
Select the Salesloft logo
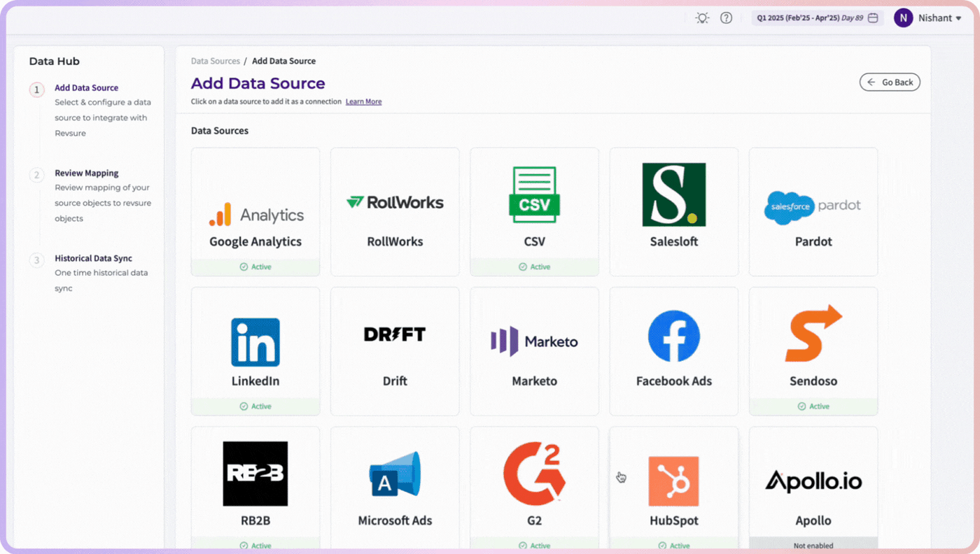tap(674, 194)
